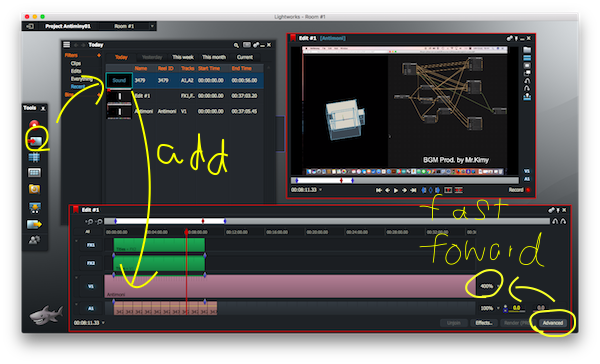Open the V1 speed 400% dropdown
Screen dimensions: 600x364
coord(498,286)
